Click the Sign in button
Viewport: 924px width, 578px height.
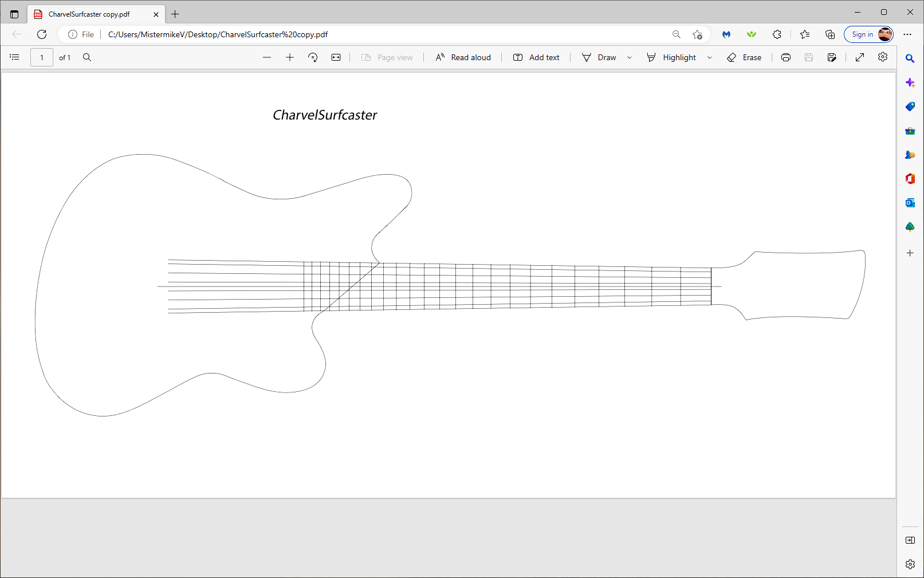click(x=863, y=34)
